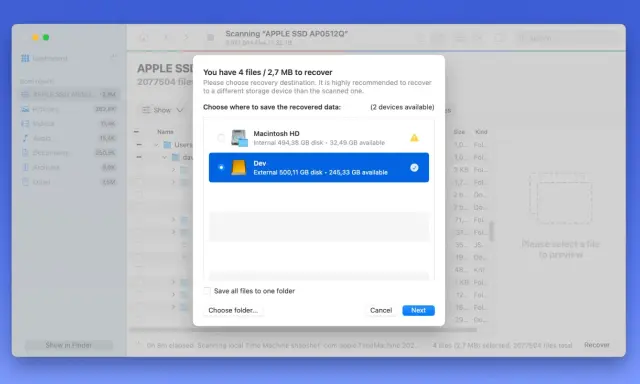The height and width of the screenshot is (384, 640).
Task: Select Other category in background sidebar
Action: pyautogui.click(x=69, y=182)
